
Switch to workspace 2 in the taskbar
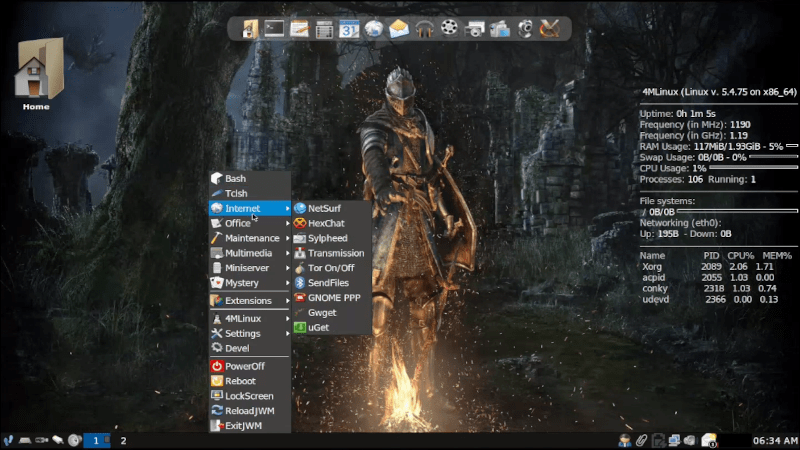click(x=123, y=440)
